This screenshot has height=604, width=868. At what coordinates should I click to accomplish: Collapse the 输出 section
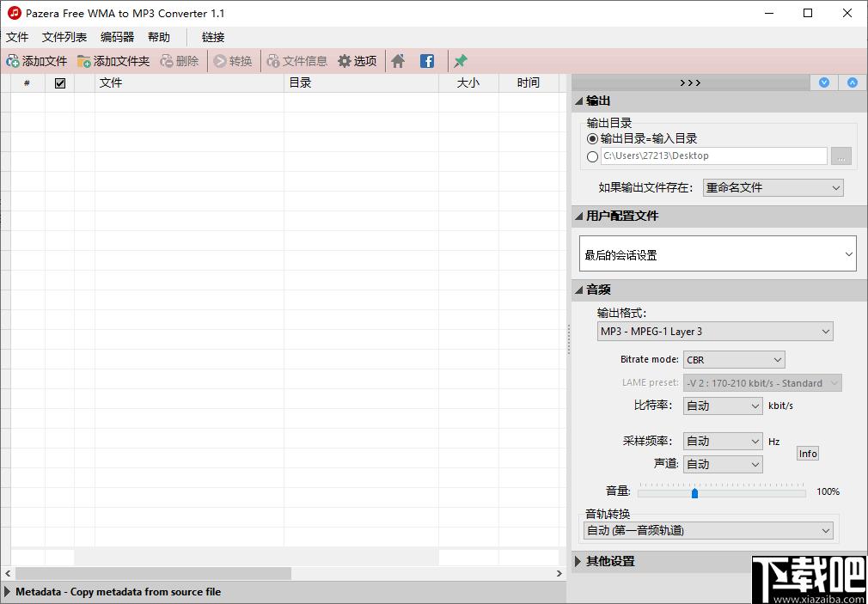(x=579, y=101)
